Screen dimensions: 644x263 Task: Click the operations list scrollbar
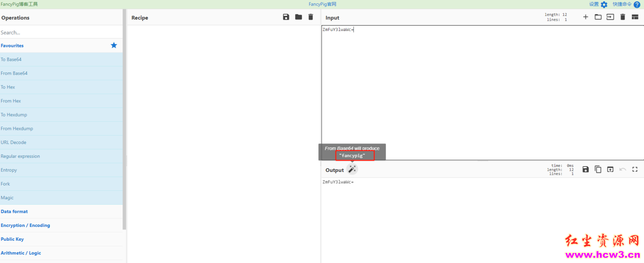(x=124, y=120)
